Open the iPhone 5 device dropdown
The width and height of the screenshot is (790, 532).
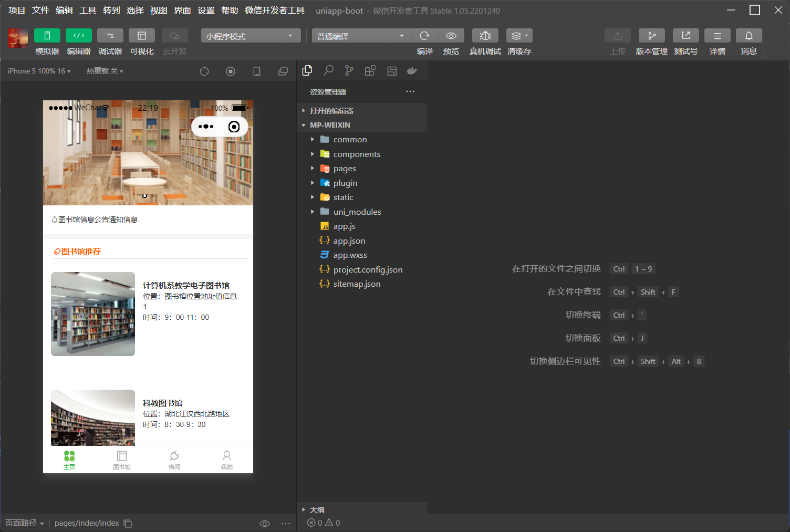pyautogui.click(x=39, y=71)
